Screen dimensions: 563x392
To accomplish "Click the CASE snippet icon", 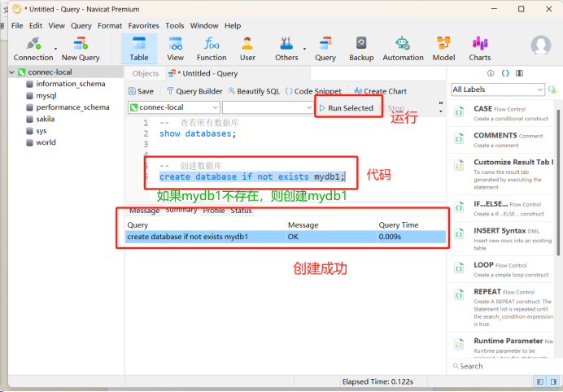I will coord(459,112).
